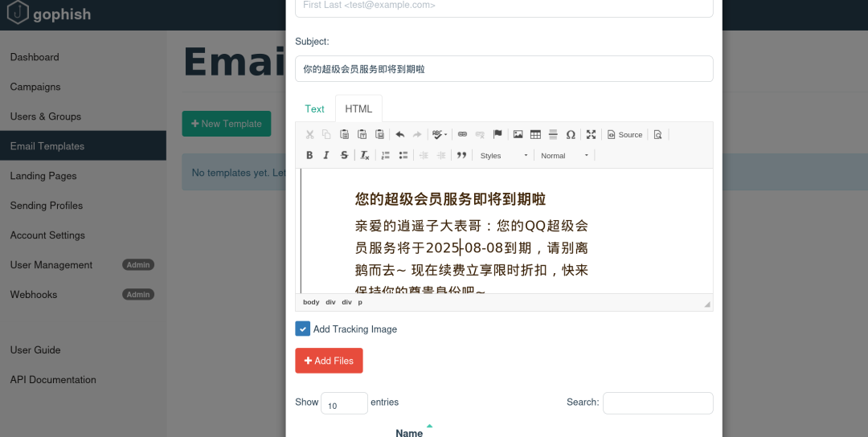
Task: Open the special character Omega icon
Action: [571, 134]
